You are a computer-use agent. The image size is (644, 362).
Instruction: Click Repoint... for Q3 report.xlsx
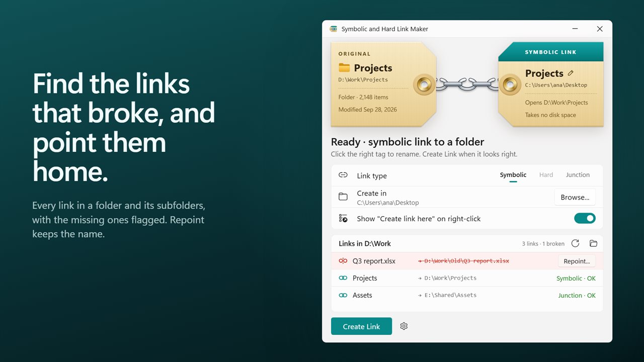pyautogui.click(x=577, y=261)
